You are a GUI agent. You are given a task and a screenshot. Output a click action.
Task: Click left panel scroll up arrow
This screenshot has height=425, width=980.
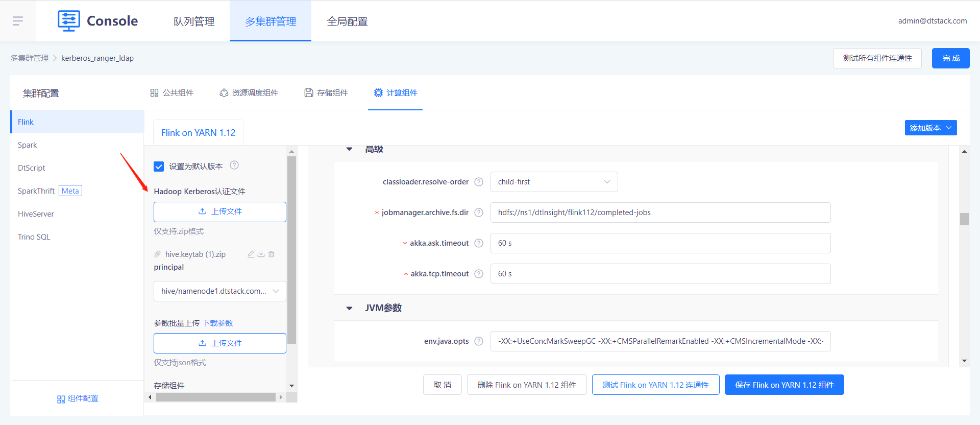click(292, 152)
